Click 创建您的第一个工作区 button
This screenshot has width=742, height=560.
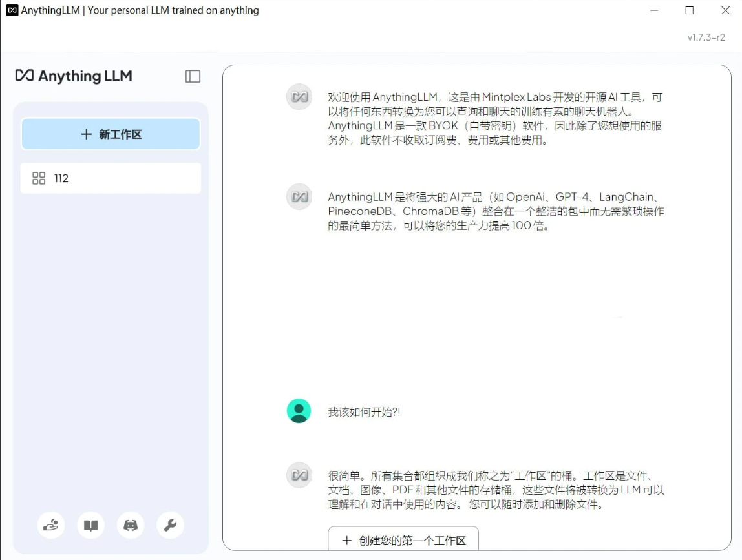point(402,541)
